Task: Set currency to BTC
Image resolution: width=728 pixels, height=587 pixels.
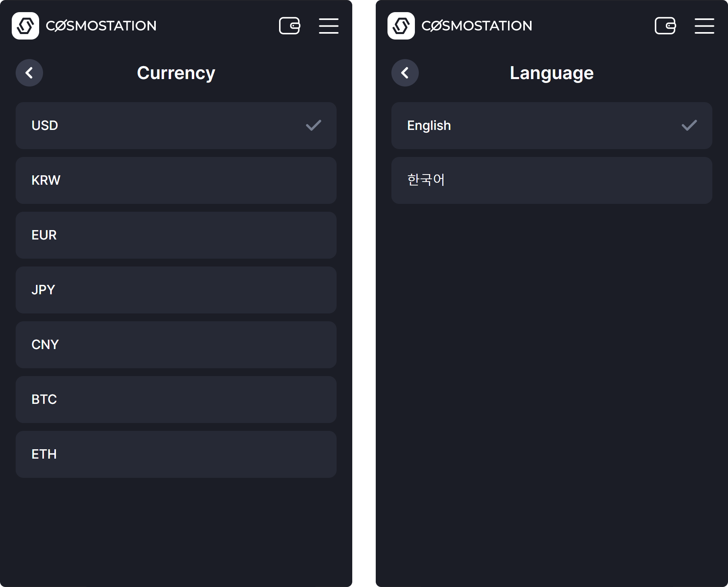Action: click(x=176, y=400)
